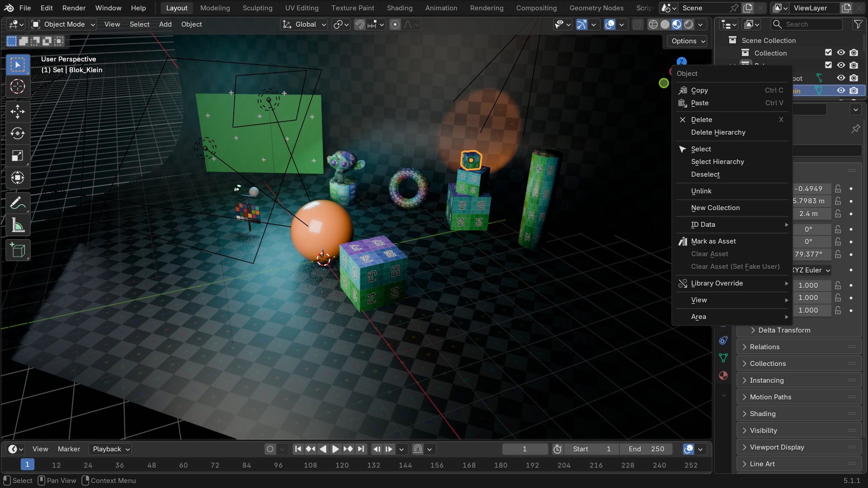Activate the Scale tool
Image resolution: width=868 pixels, height=488 pixels.
click(18, 155)
